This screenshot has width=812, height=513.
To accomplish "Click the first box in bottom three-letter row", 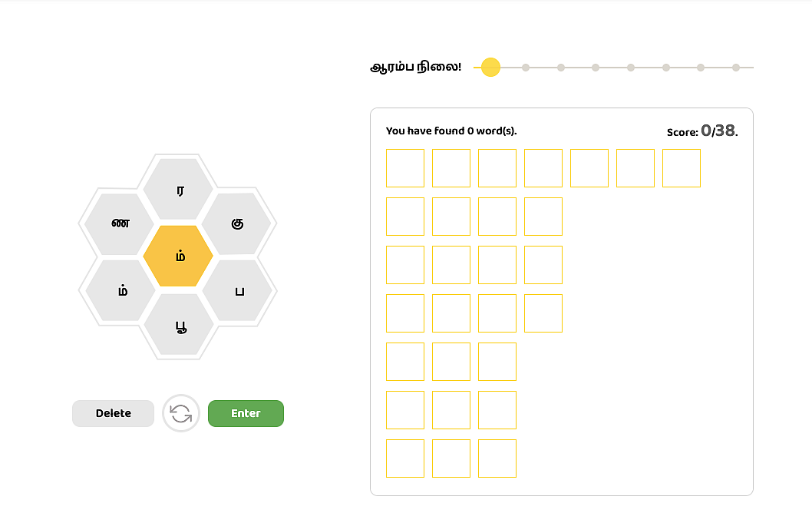I will coord(405,458).
